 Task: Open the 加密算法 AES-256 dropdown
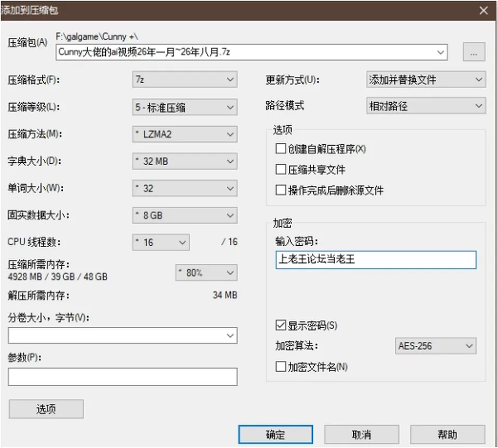coord(435,346)
